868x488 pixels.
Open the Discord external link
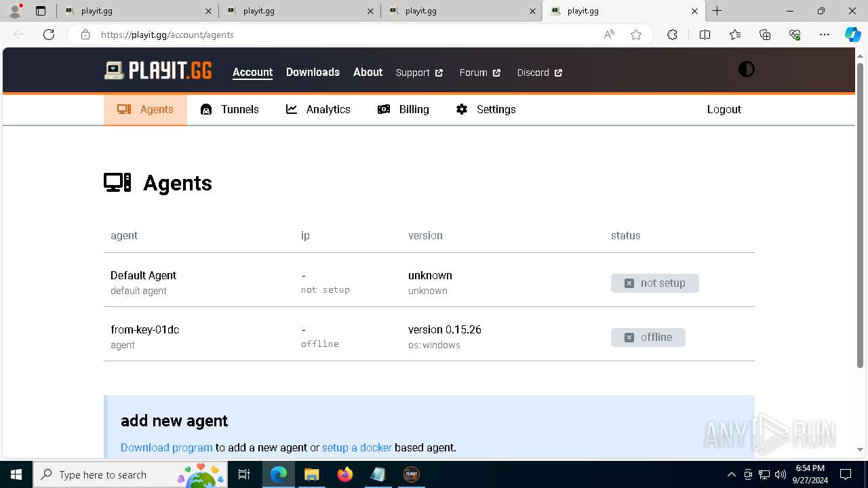(x=540, y=73)
